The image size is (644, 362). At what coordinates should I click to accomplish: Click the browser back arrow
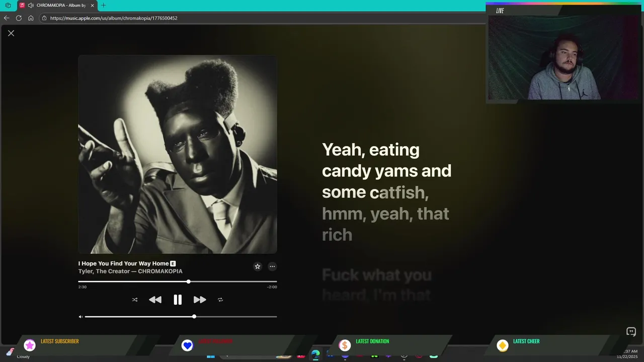pos(7,18)
